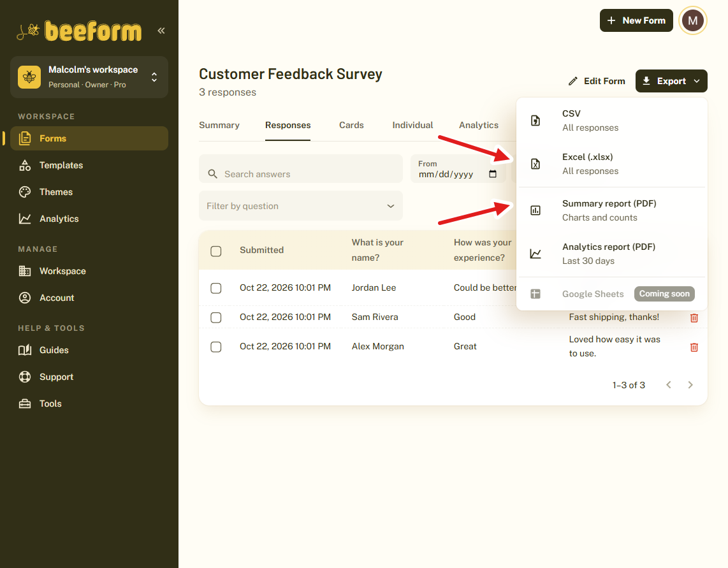Open Malcolm's workspace switcher
Image resolution: width=728 pixels, height=568 pixels.
(89, 77)
